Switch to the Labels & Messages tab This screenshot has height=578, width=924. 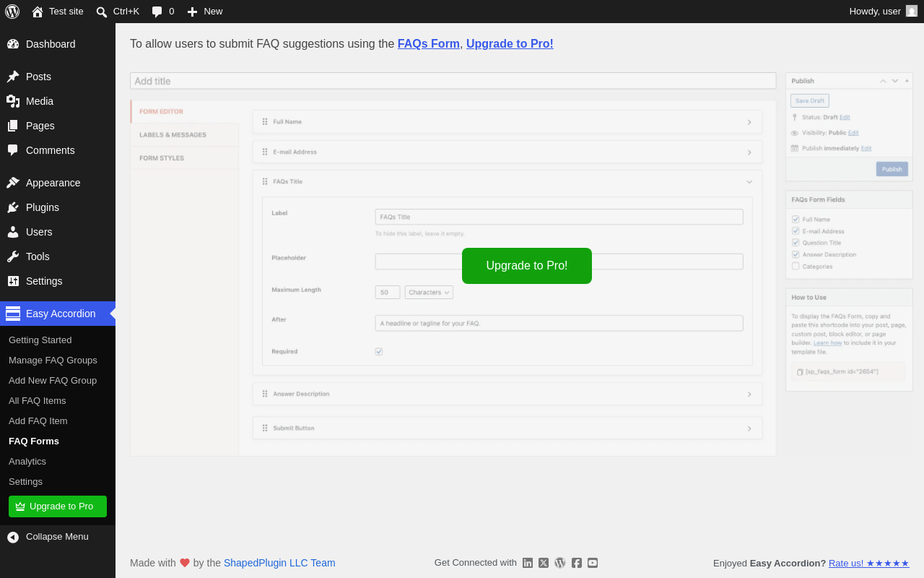pyautogui.click(x=185, y=135)
